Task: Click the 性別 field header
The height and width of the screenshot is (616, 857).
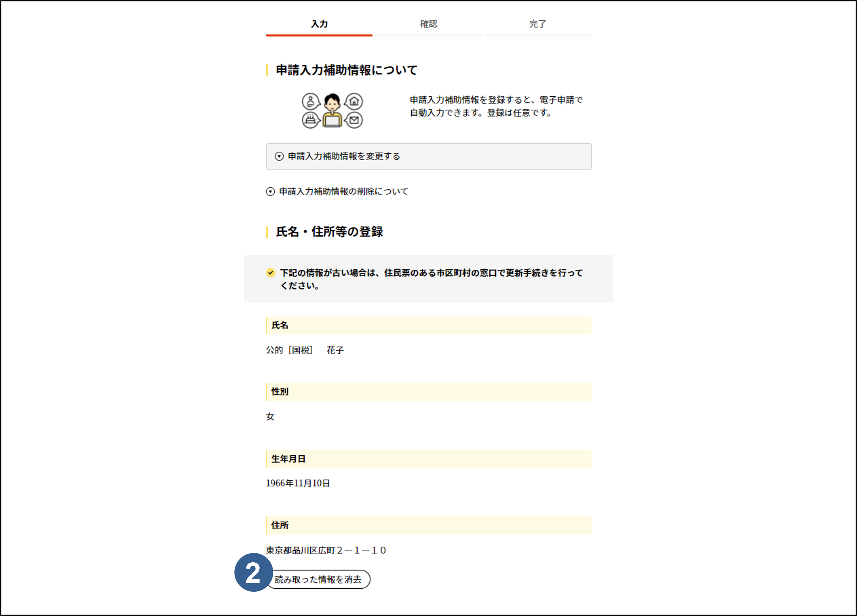Action: click(429, 392)
